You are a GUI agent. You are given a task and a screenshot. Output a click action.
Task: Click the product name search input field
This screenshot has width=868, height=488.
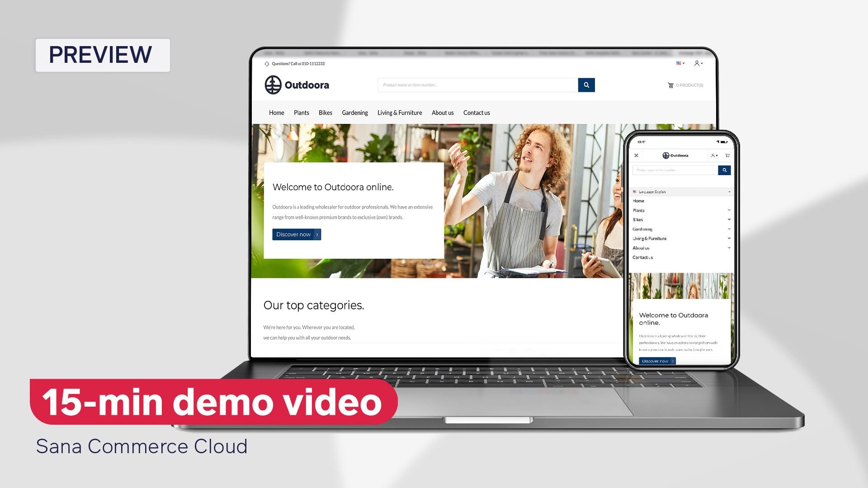(477, 84)
